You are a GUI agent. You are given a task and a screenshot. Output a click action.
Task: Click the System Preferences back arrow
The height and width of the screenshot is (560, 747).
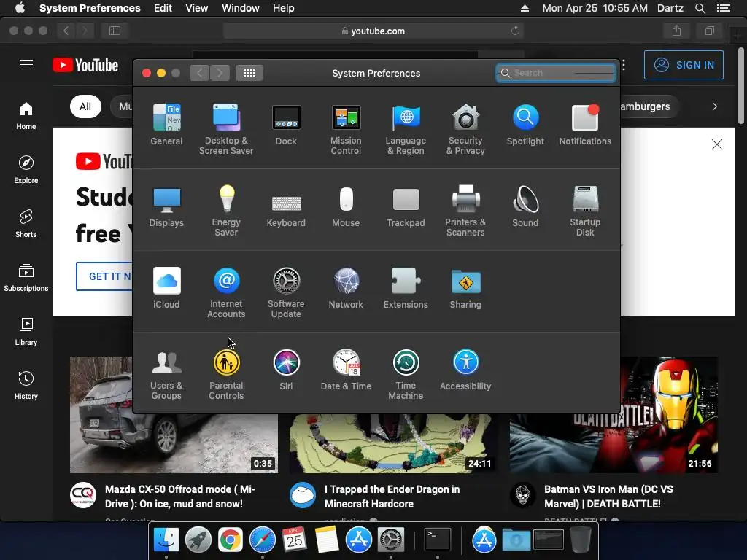click(200, 73)
